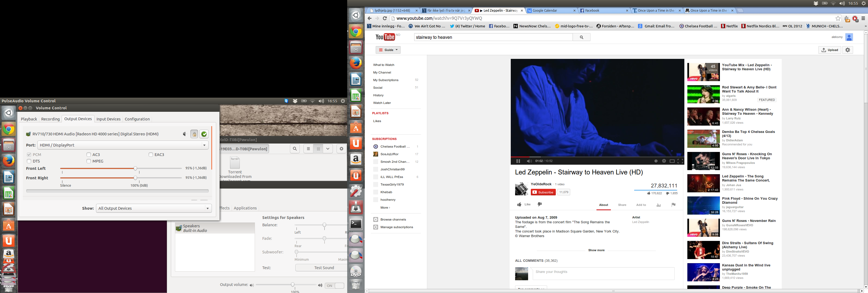Screen dimensions: 868x293
Task: Go back in Chrome
Action: pos(370,18)
